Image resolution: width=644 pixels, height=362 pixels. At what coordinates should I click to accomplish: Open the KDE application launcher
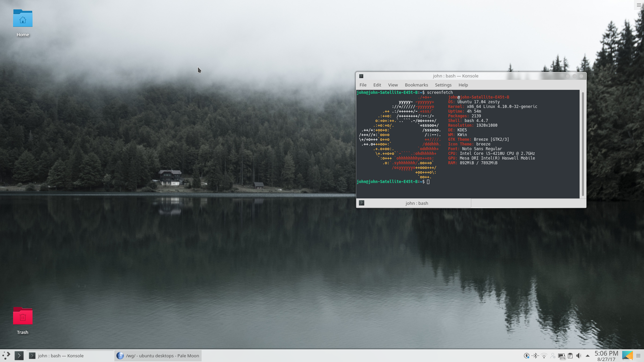[x=6, y=356]
